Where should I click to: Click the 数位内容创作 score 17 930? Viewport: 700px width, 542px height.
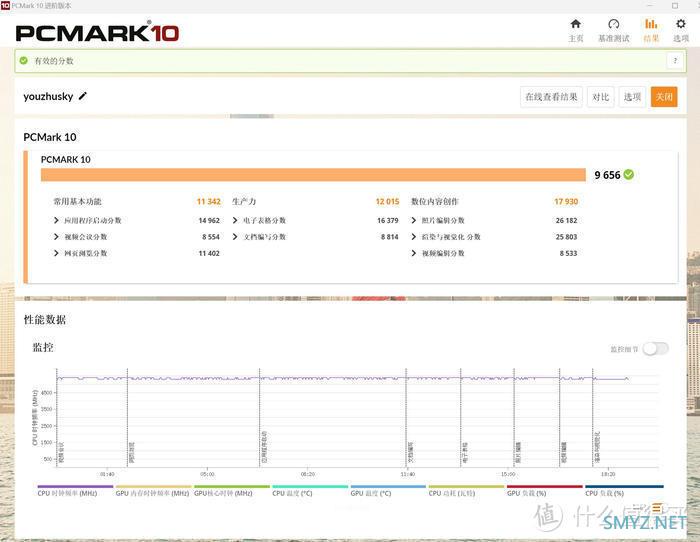click(566, 201)
